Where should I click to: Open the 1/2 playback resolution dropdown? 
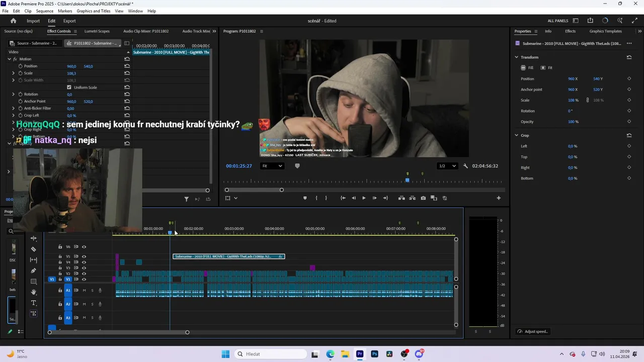pos(447,166)
